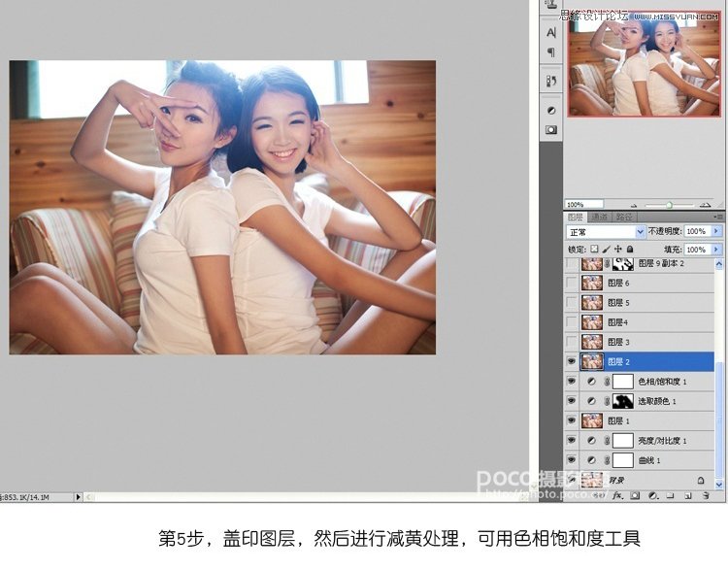Click the Navigator zoom 100% field
This screenshot has width=728, height=570.
click(584, 204)
